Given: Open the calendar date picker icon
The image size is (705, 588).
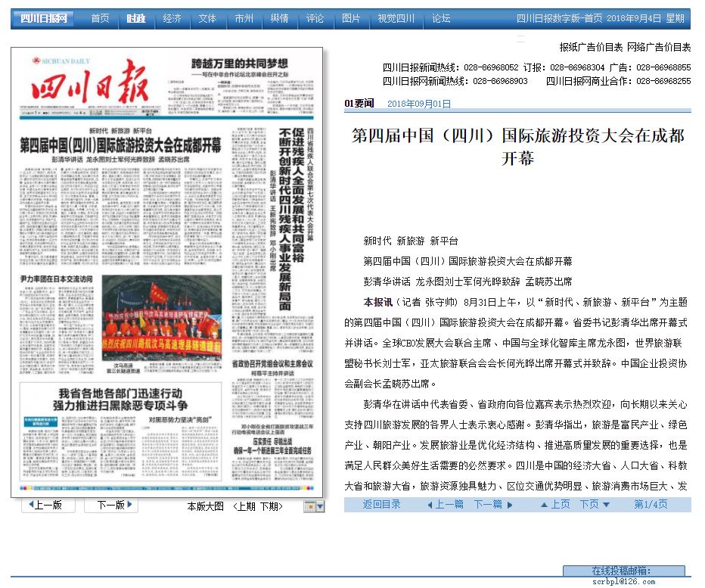Looking at the screenshot, I should coord(309,506).
